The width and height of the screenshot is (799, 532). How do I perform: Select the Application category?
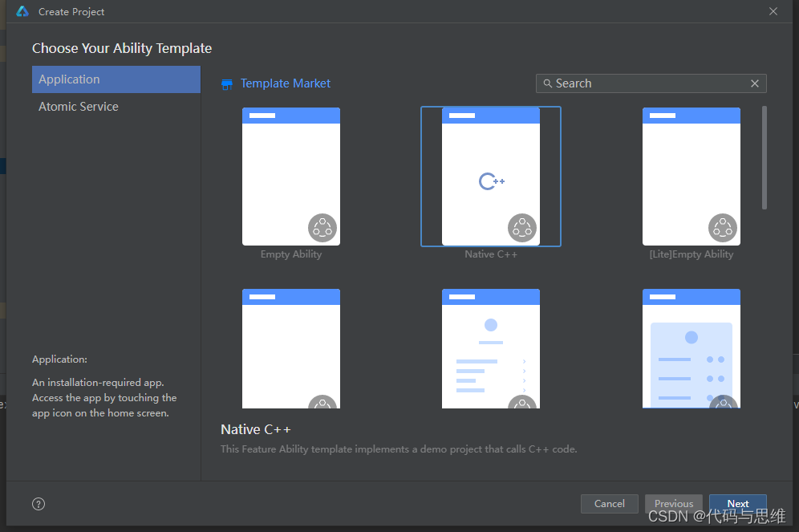116,79
